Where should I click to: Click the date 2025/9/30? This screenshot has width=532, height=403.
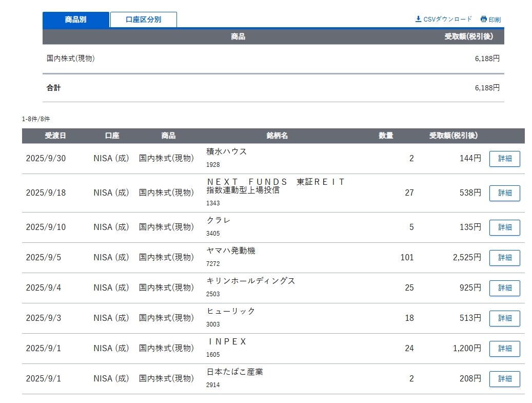[46, 158]
